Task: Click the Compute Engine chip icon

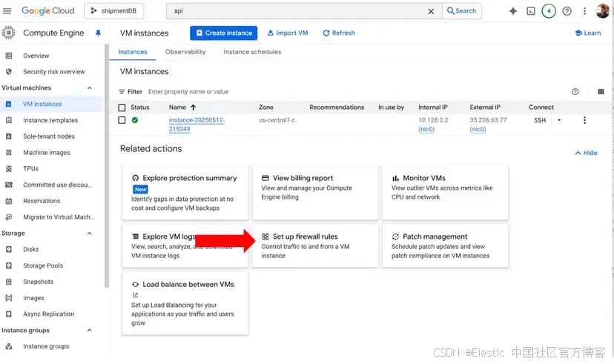Action: pos(8,33)
